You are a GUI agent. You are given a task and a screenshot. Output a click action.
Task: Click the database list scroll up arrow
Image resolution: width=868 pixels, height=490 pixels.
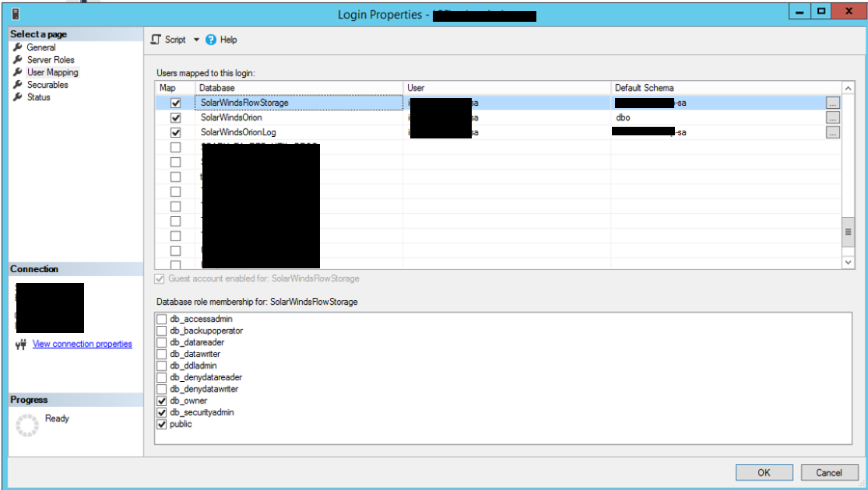click(848, 88)
